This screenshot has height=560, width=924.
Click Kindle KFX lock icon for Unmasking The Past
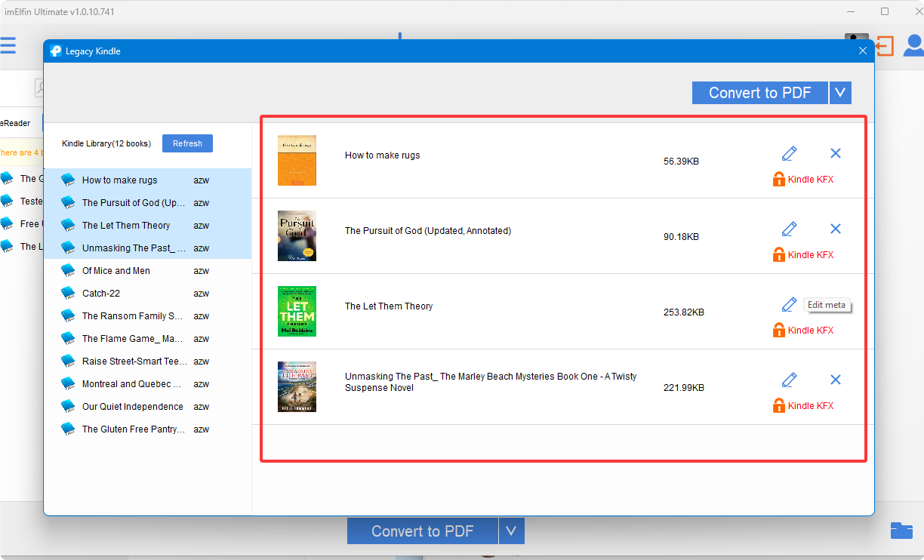coord(779,405)
